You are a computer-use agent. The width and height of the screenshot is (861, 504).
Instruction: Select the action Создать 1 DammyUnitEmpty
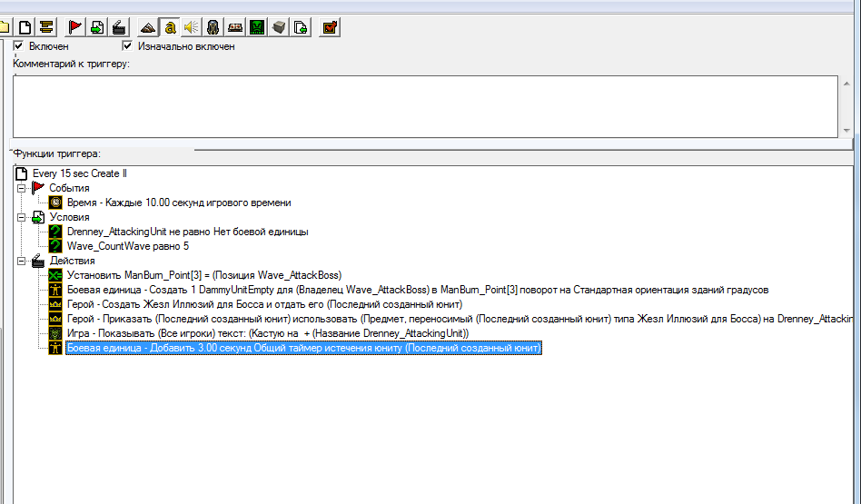pyautogui.click(x=418, y=290)
